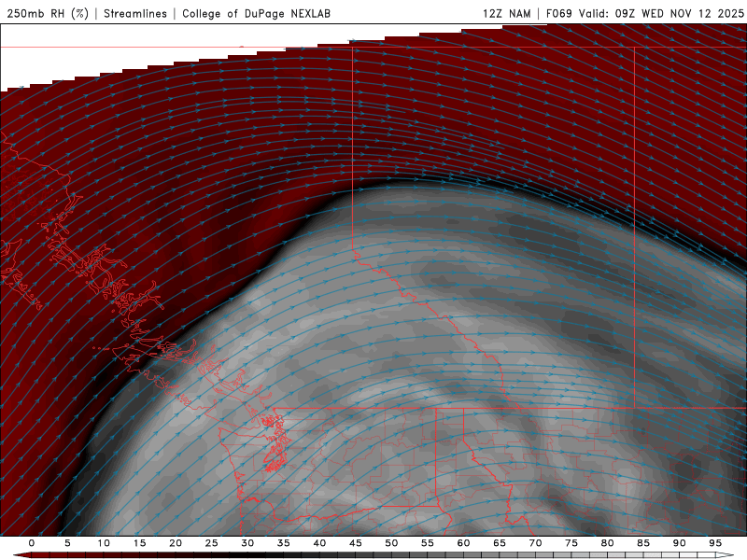The image size is (747, 560).
Task: Select the '10' colorbar scale label
Action: (x=104, y=543)
